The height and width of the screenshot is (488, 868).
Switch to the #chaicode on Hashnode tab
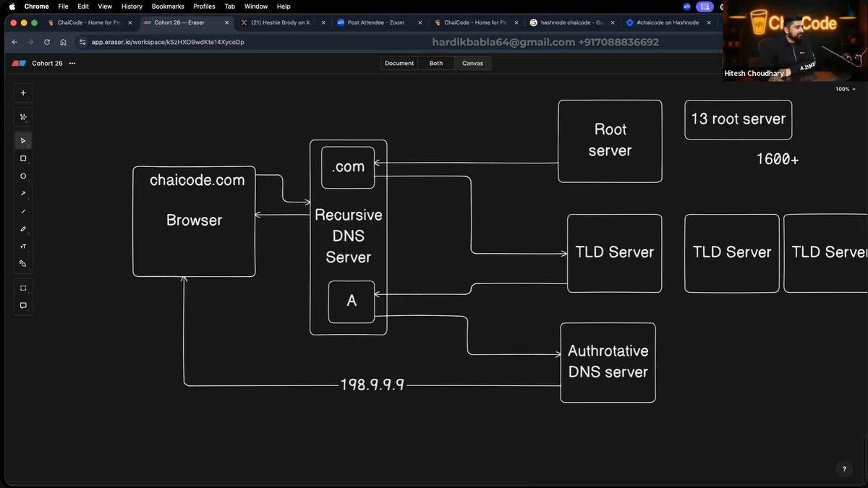tap(667, 22)
